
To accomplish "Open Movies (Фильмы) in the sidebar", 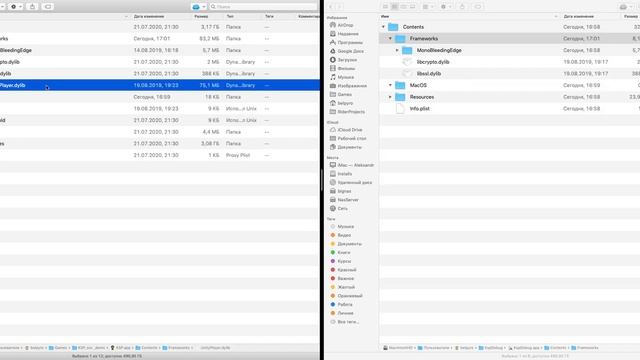I will 346,68.
